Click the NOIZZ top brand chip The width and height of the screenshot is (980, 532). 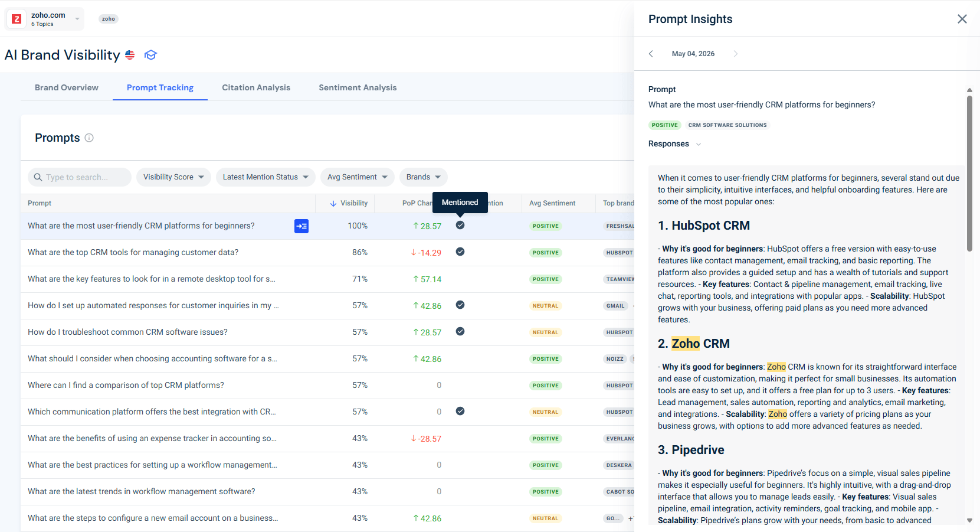(615, 359)
